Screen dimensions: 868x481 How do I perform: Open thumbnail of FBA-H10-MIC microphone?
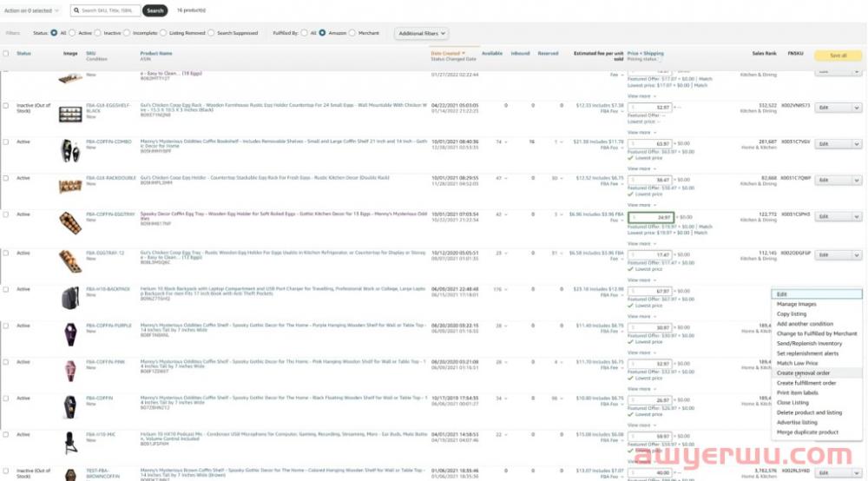coord(70,443)
